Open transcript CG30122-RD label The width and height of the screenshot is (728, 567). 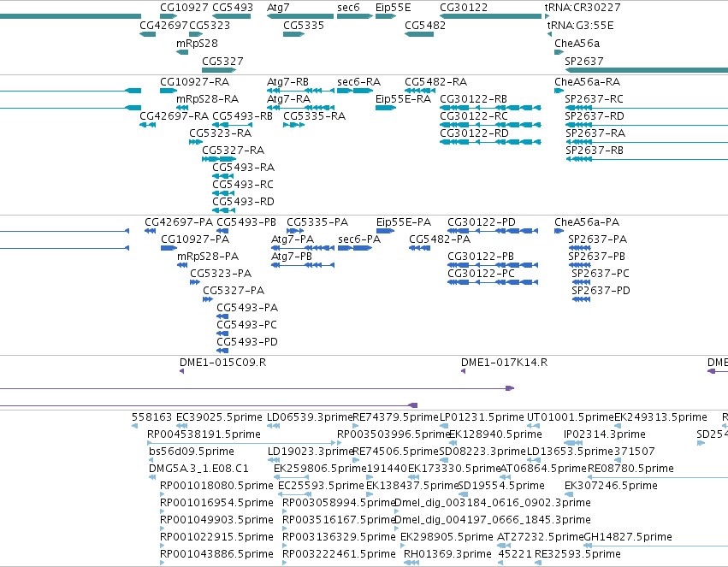pos(474,133)
